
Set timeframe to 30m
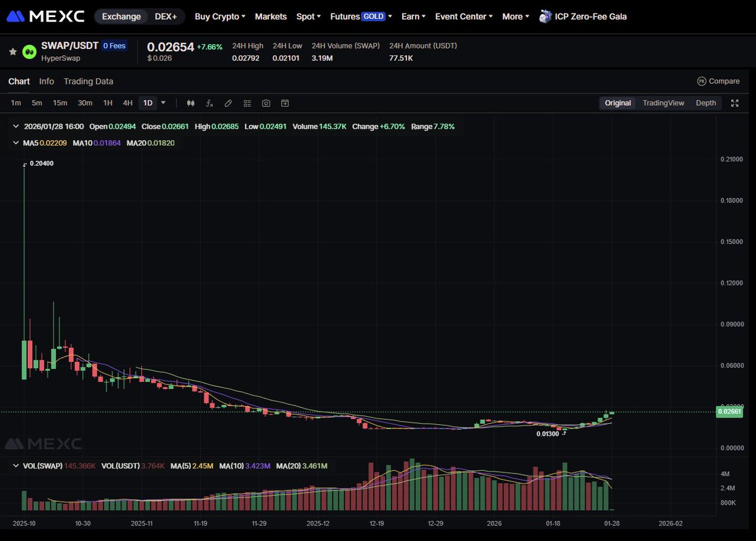pos(85,103)
